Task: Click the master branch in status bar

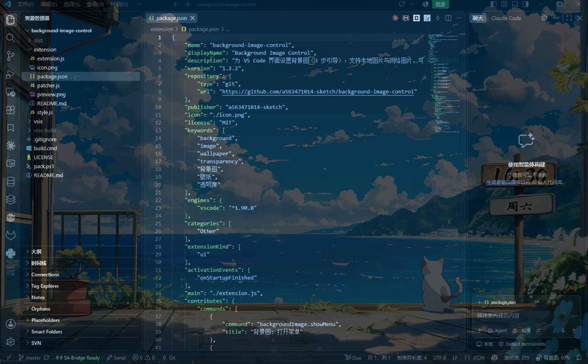Action: tap(30, 358)
